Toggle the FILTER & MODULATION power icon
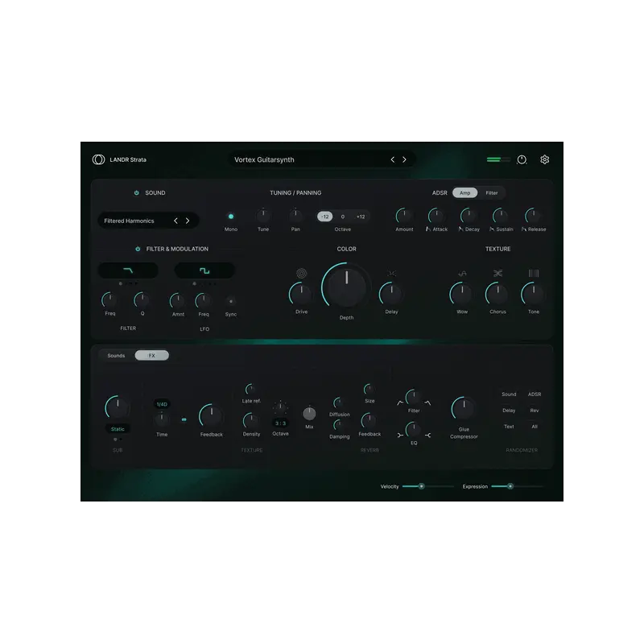The image size is (644, 644). [x=138, y=249]
